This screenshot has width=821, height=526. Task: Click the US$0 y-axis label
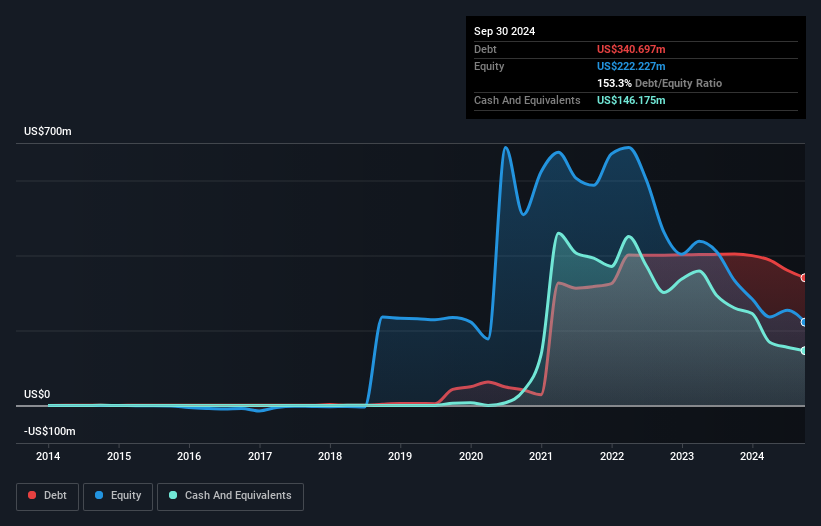point(37,394)
